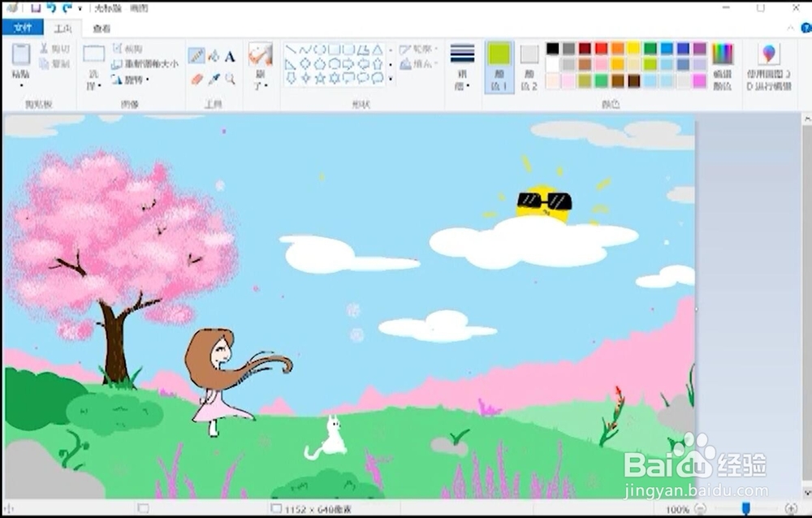This screenshot has height=518, width=812.
Task: Select the Text tool
Action: (x=231, y=55)
